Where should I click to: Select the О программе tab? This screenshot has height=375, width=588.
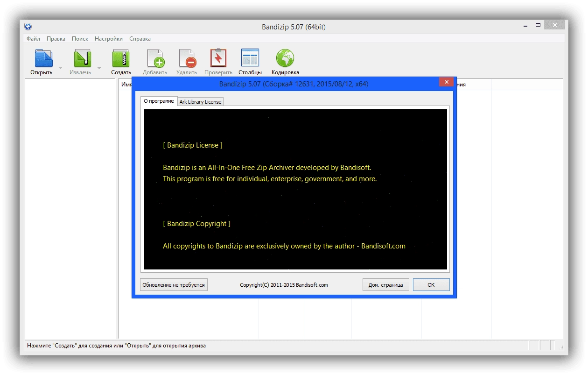pos(159,101)
